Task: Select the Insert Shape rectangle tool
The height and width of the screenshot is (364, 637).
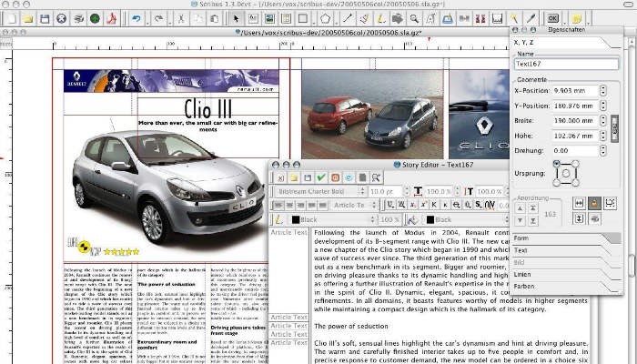Action: tap(303, 19)
